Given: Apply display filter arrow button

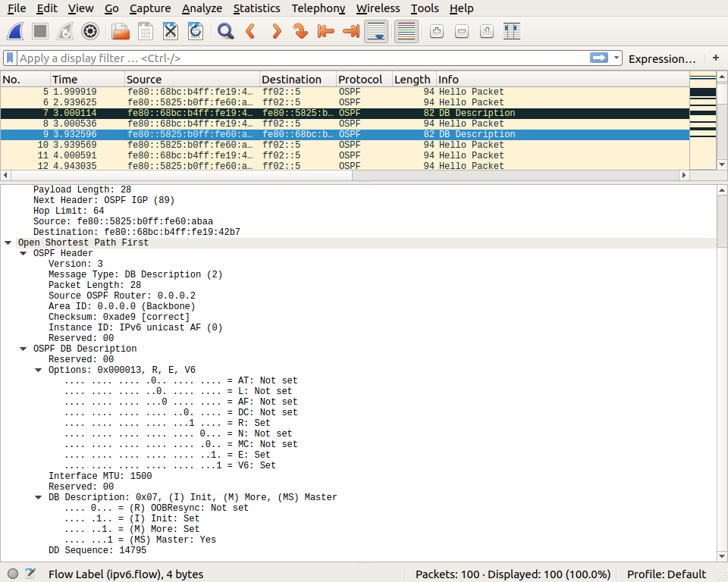Looking at the screenshot, I should tap(599, 58).
